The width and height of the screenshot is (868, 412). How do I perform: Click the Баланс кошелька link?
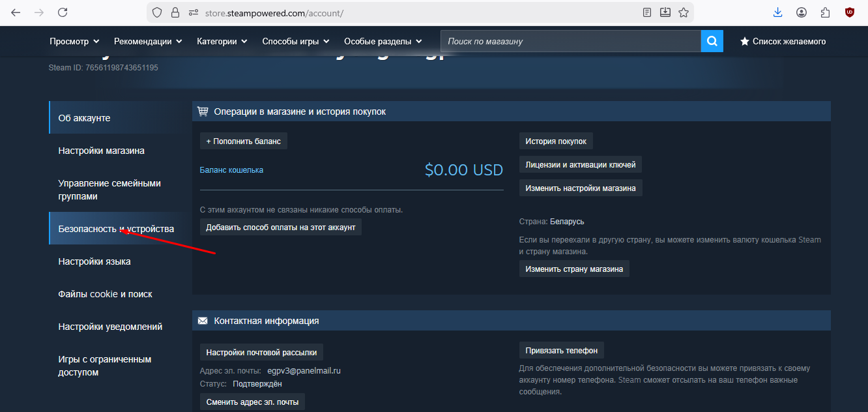pyautogui.click(x=231, y=170)
